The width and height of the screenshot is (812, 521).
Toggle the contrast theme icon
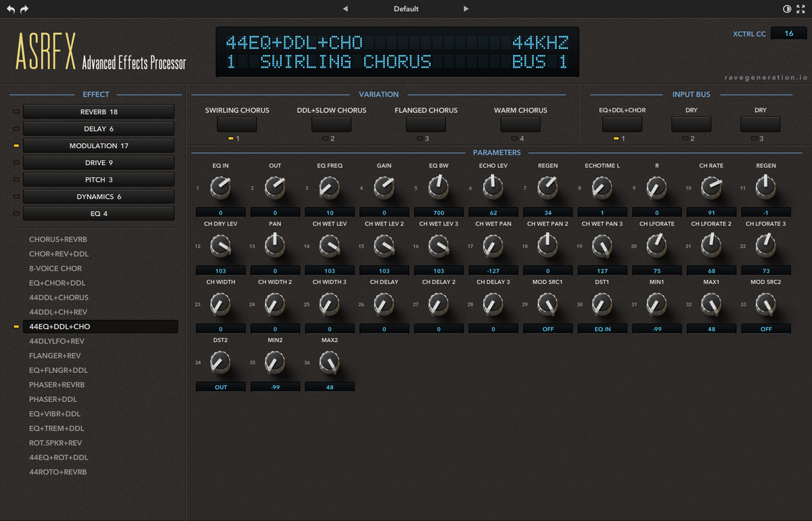(787, 9)
